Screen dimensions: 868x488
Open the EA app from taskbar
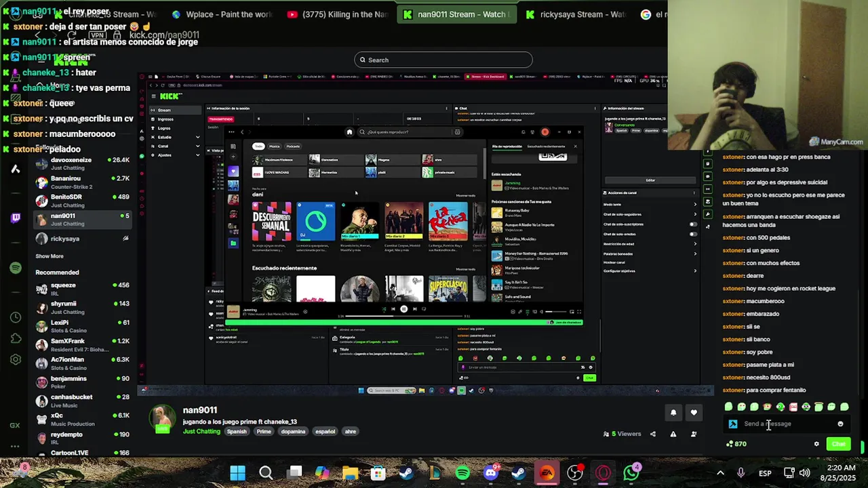pyautogui.click(x=547, y=472)
